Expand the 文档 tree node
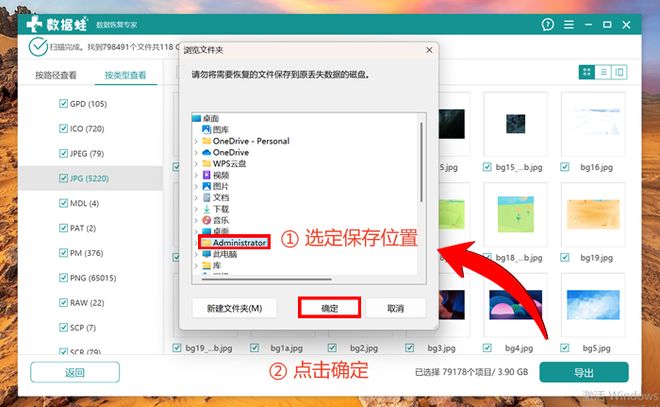Image resolution: width=660 pixels, height=407 pixels. coord(196,198)
